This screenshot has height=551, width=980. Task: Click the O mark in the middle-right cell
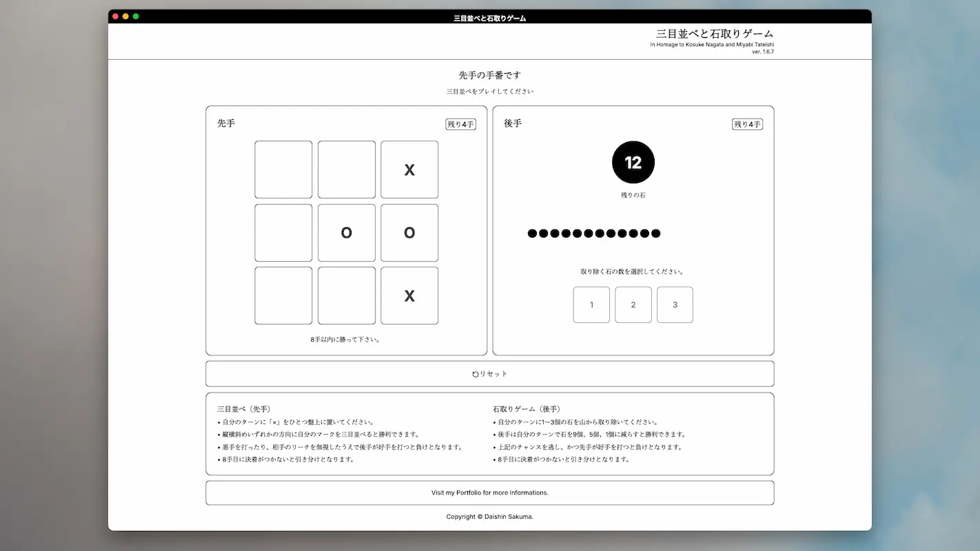click(409, 233)
